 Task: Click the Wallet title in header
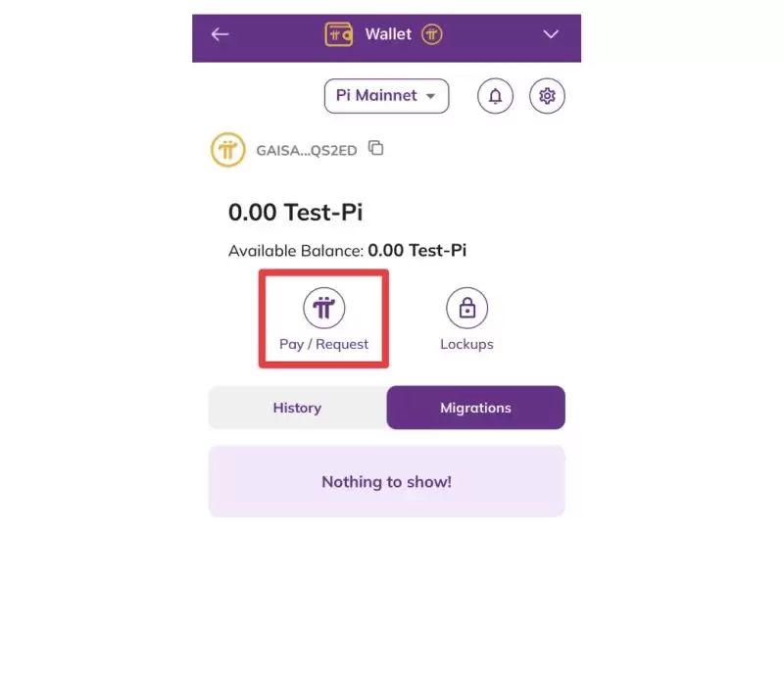tap(388, 34)
